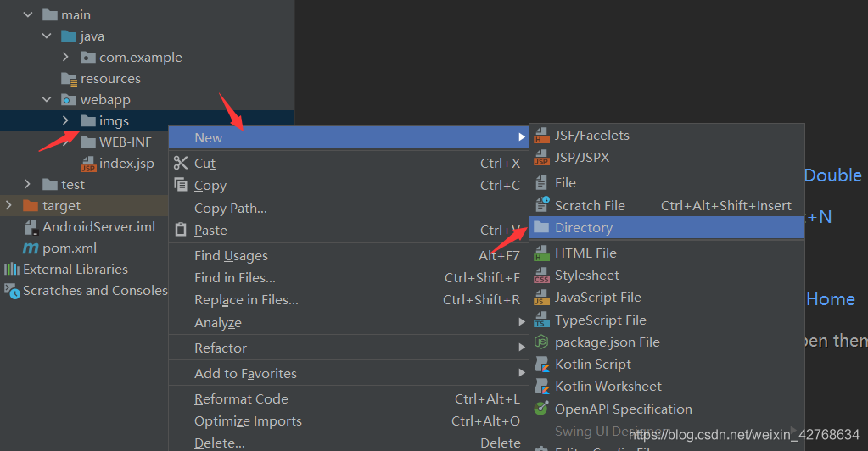
Task: Create a new HTML File
Action: pyautogui.click(x=585, y=253)
